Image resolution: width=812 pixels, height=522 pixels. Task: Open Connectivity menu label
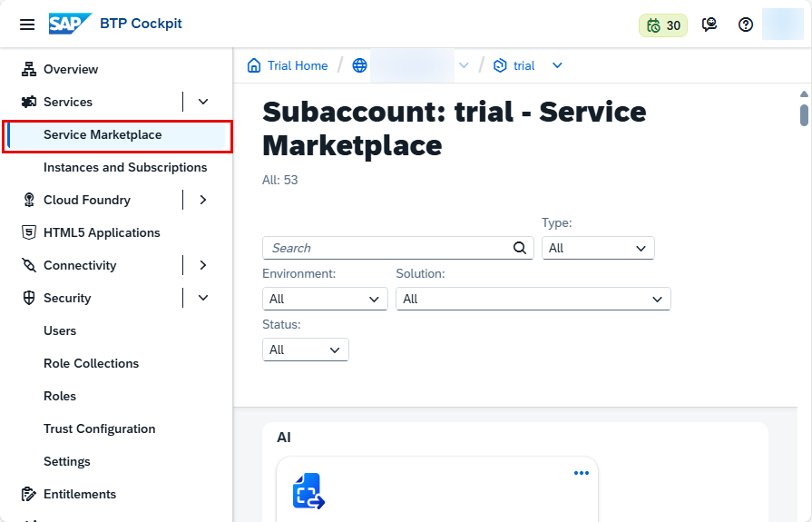click(80, 265)
